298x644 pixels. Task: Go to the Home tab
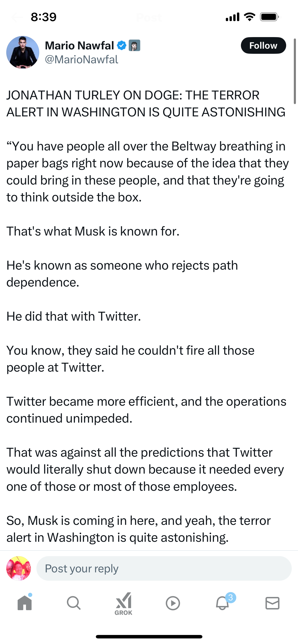[x=25, y=603]
